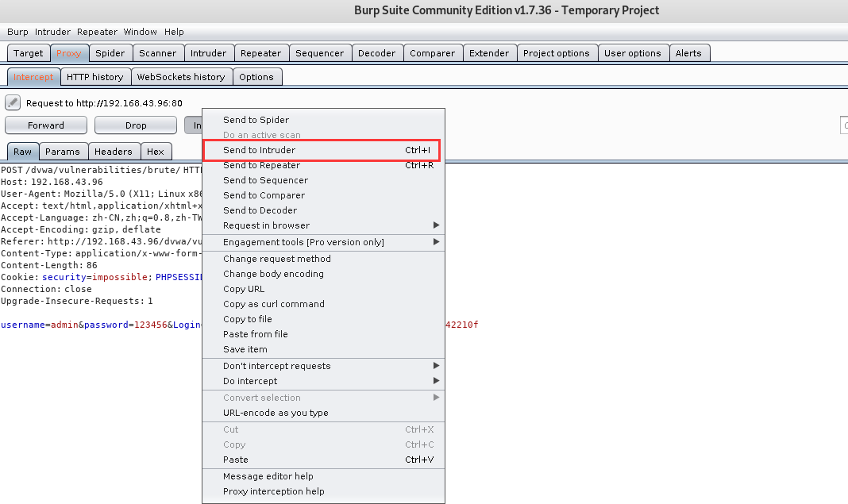Image resolution: width=848 pixels, height=504 pixels.
Task: Select Copy to file
Action: (x=323, y=319)
